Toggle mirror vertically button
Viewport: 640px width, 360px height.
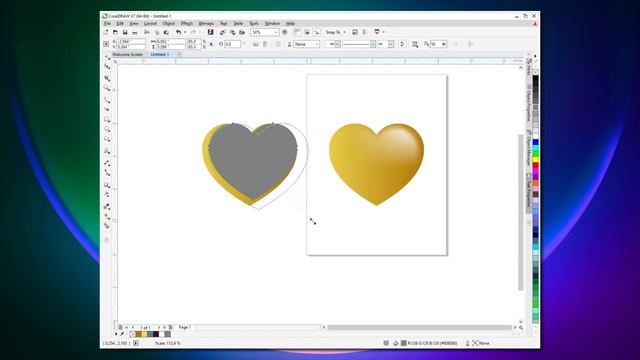(x=265, y=44)
